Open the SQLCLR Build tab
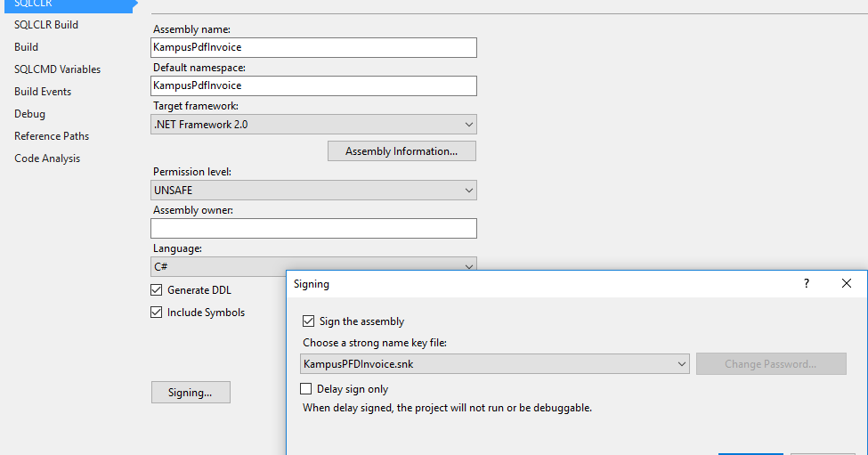 pyautogui.click(x=46, y=25)
